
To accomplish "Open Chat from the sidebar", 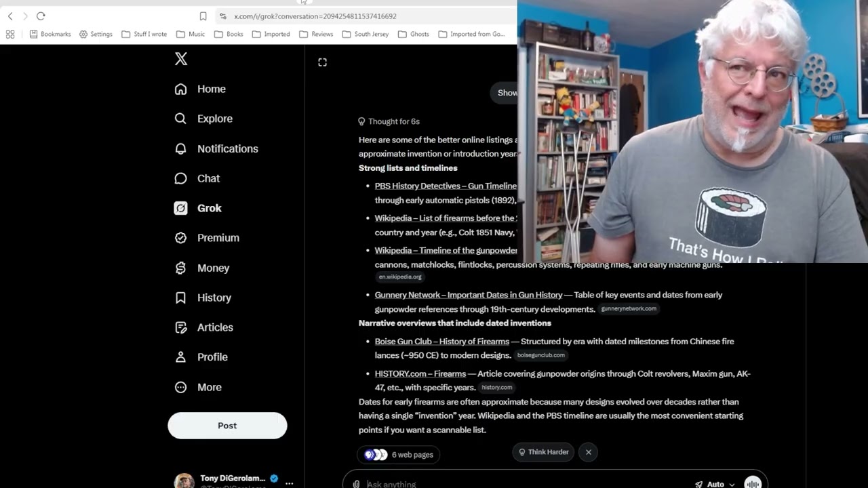I will click(197, 178).
